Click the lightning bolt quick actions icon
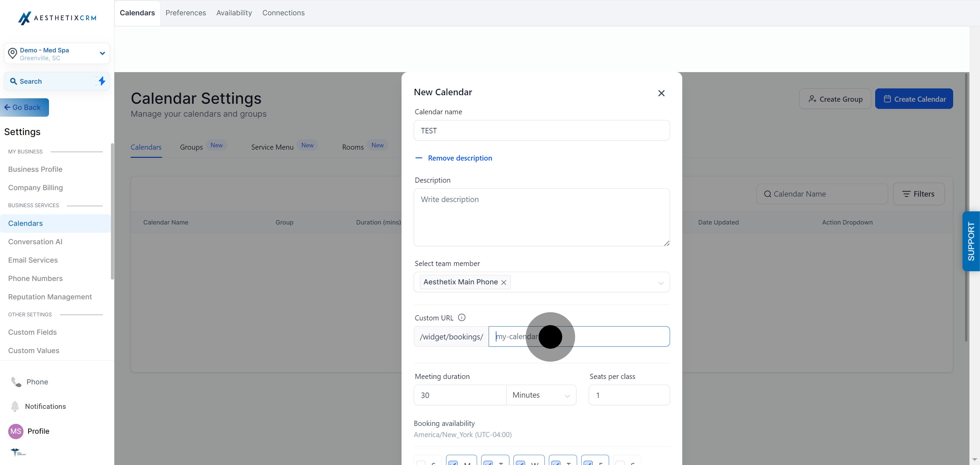980x465 pixels. 102,81
